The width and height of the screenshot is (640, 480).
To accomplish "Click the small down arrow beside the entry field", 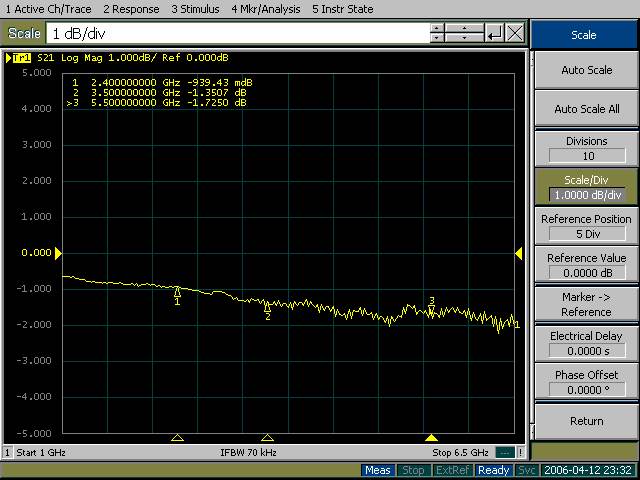I will pos(437,38).
